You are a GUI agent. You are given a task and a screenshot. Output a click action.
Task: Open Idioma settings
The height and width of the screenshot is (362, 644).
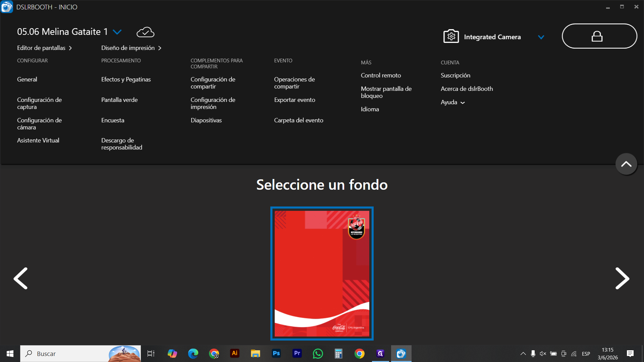(x=370, y=109)
